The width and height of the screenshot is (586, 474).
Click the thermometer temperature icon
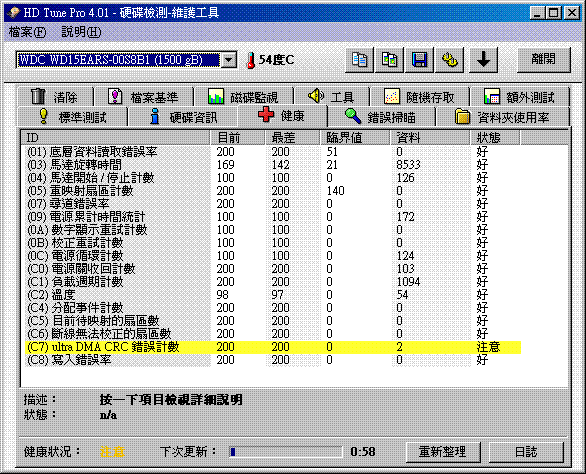pyautogui.click(x=251, y=60)
